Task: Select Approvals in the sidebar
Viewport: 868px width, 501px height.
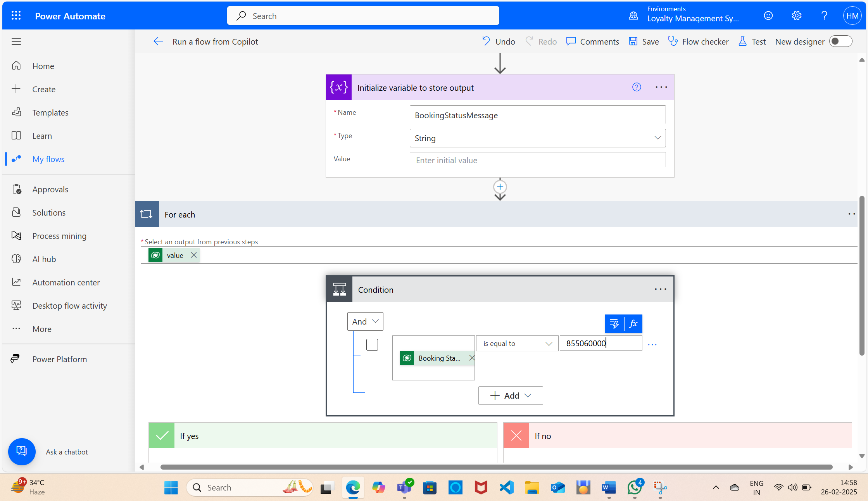Action: pos(50,189)
